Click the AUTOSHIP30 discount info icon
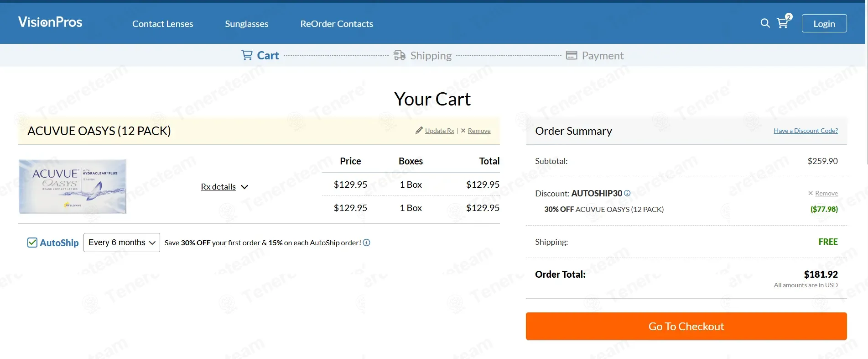 click(x=627, y=193)
